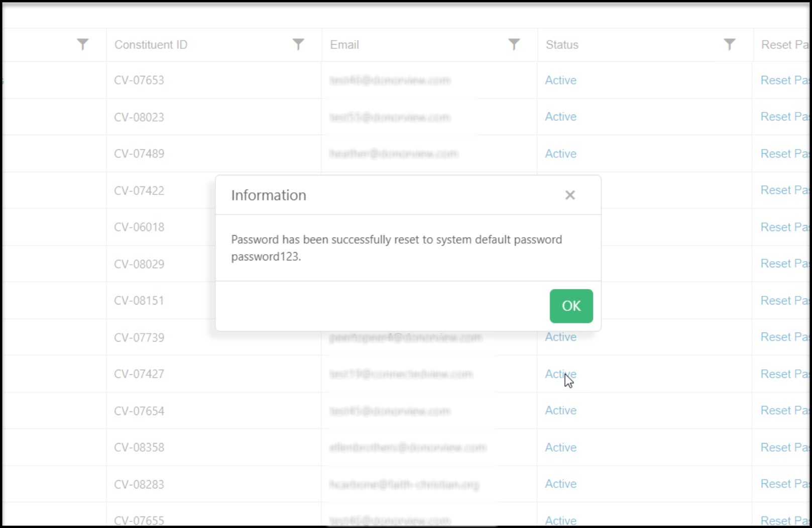Open the Constituent ID column filter
The width and height of the screenshot is (812, 528).
pos(298,45)
